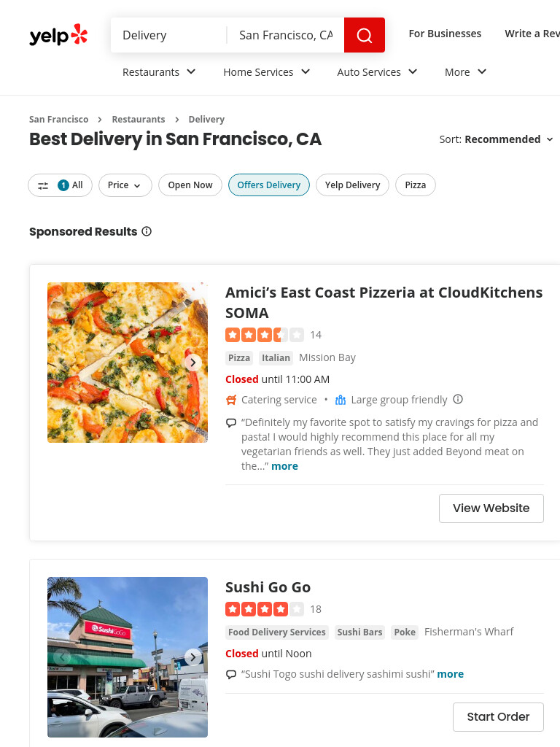Click the Start Order button
The image size is (560, 747).
click(x=498, y=717)
